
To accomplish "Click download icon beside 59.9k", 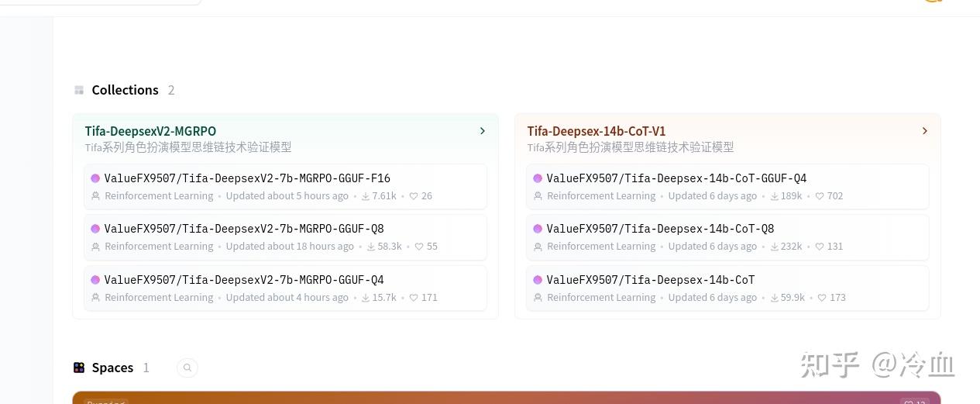I will pyautogui.click(x=774, y=298).
